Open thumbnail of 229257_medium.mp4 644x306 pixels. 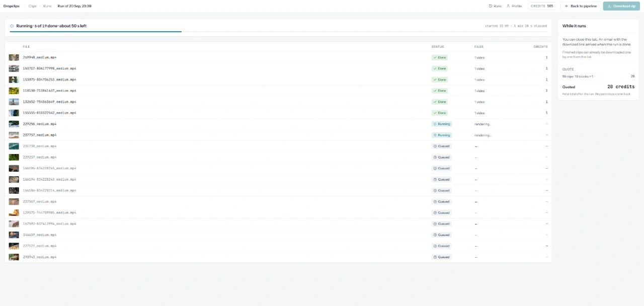14,157
